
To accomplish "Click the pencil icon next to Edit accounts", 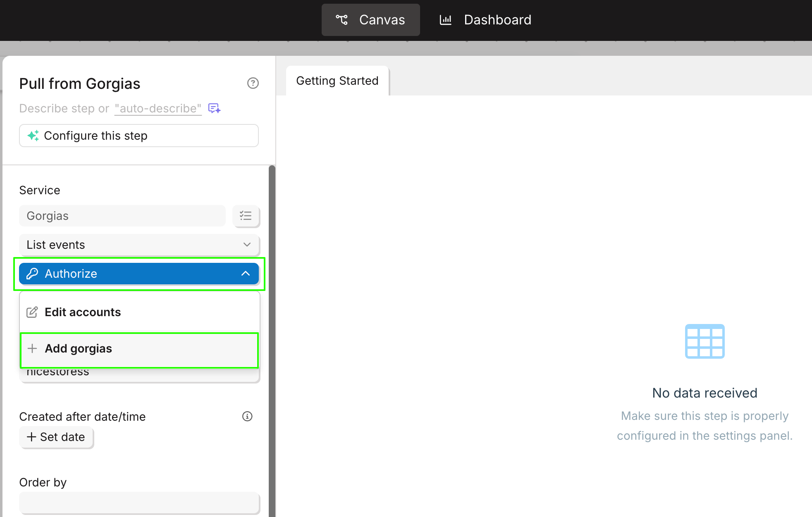I will pos(32,312).
